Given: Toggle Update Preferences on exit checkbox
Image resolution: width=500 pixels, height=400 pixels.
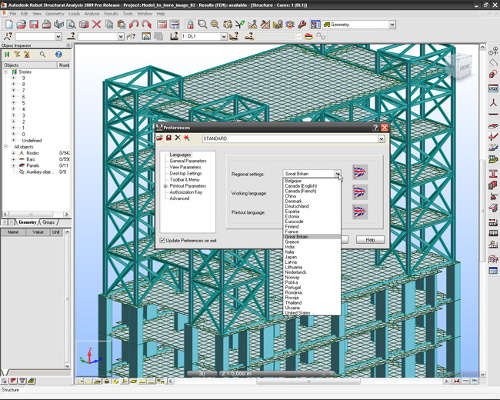Looking at the screenshot, I should pyautogui.click(x=162, y=240).
